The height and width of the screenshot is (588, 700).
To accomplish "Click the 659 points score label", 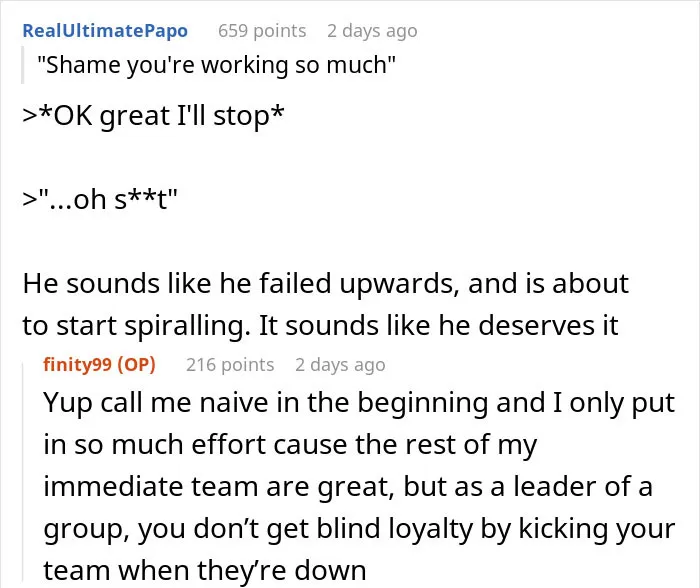I will pyautogui.click(x=262, y=31).
